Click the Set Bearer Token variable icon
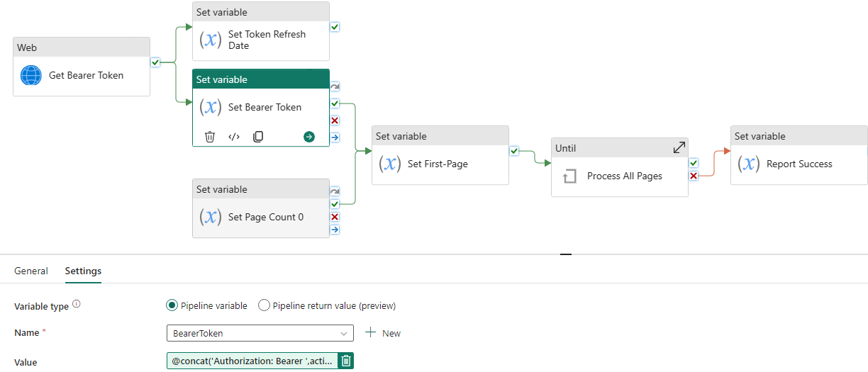 pos(210,107)
